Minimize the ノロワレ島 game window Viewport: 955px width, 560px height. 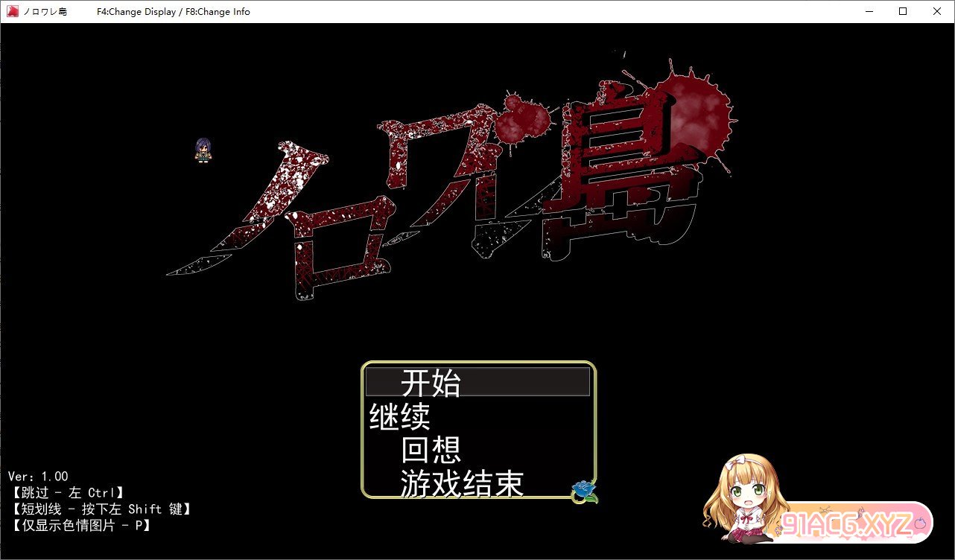[869, 11]
